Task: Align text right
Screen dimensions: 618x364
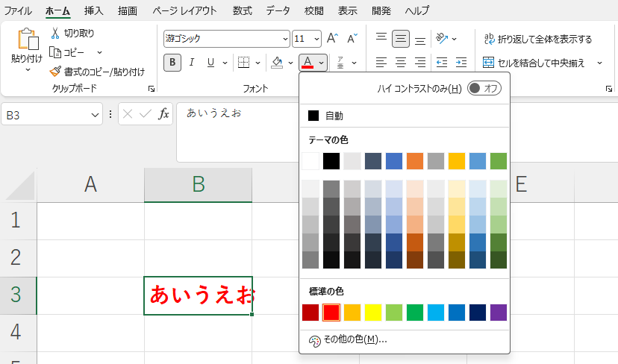Action: pos(420,62)
